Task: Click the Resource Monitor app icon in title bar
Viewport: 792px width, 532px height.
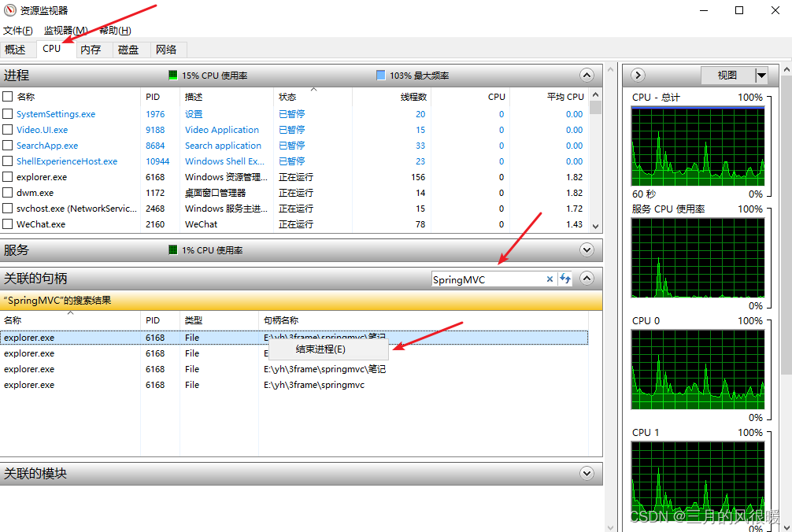Action: coord(9,10)
